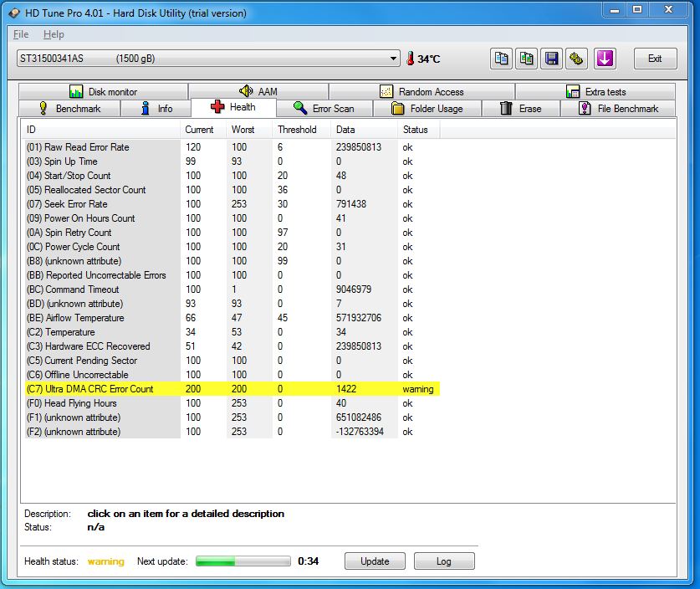
Task: Open the File menu
Action: tap(21, 34)
